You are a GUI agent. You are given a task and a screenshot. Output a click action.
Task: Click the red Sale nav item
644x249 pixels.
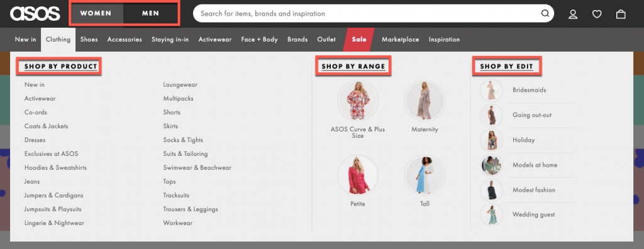click(x=359, y=40)
